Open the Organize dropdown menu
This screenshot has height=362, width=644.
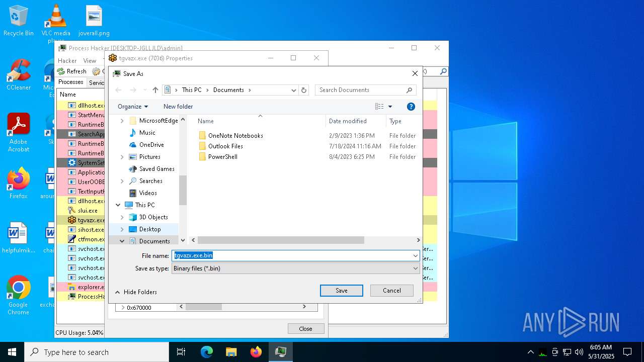point(133,107)
